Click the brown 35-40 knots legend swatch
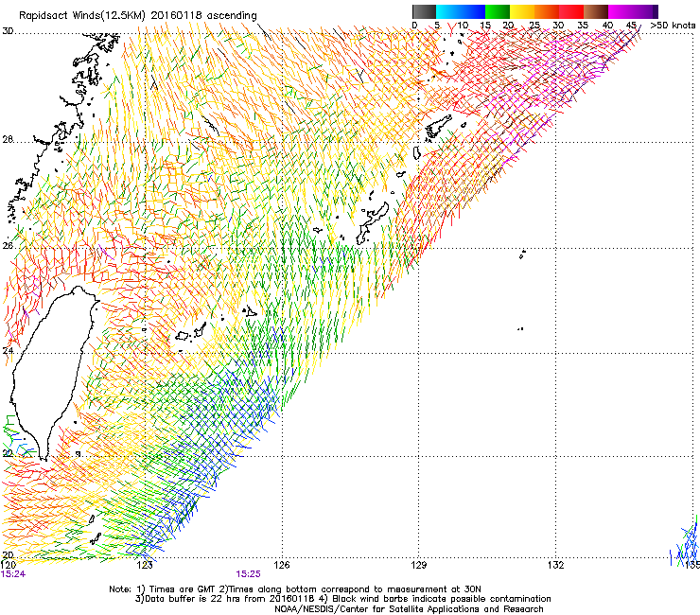The height and width of the screenshot is (615, 700). tap(596, 11)
